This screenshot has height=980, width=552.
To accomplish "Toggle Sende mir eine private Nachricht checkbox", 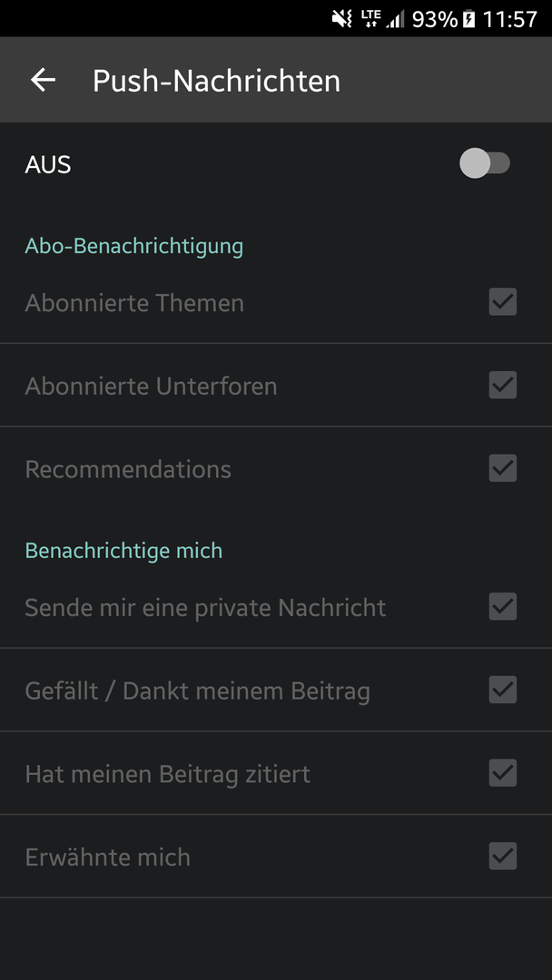I will pos(503,606).
